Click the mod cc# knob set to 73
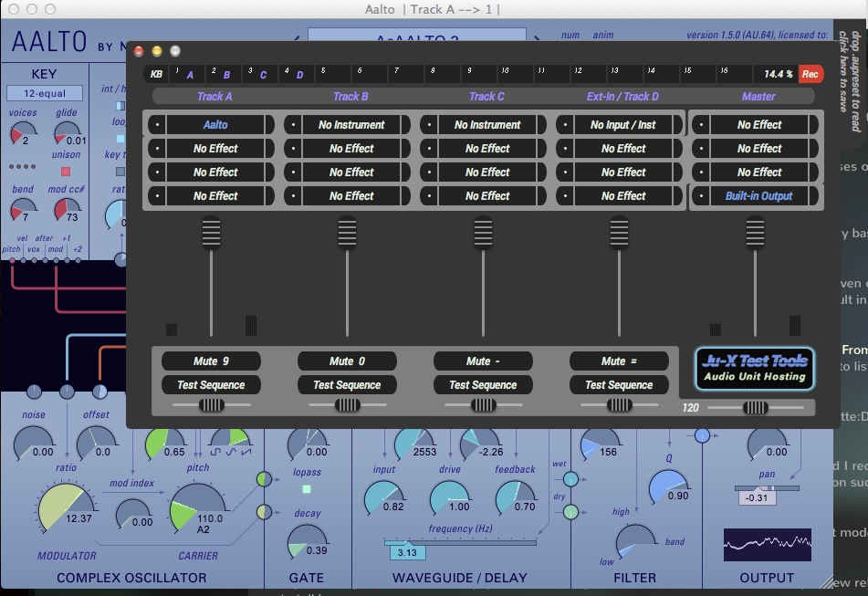Screen dimensions: 868x596 pos(67,209)
